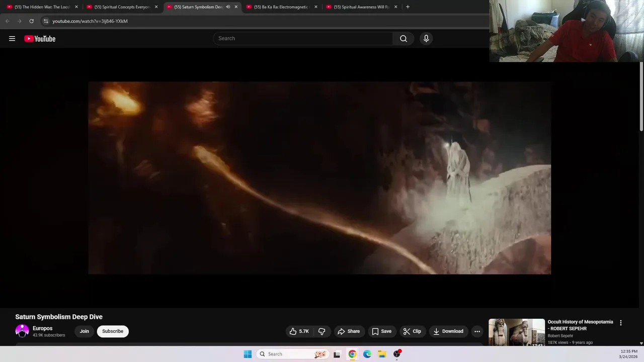Close the Saturn Symbolism tab
The image size is (644, 362).
click(236, 7)
